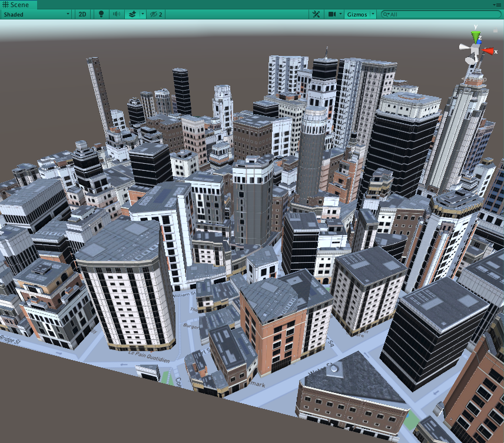Toggle scene lighting with the light bulb icon
504x443 pixels.
coord(101,14)
